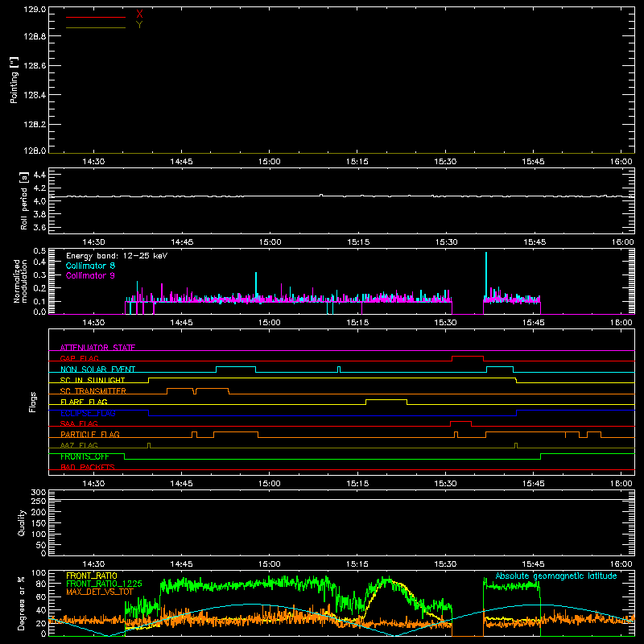Click the FRONT_RATIO legend entry
Viewport: 644px width, 644px height.
92,576
